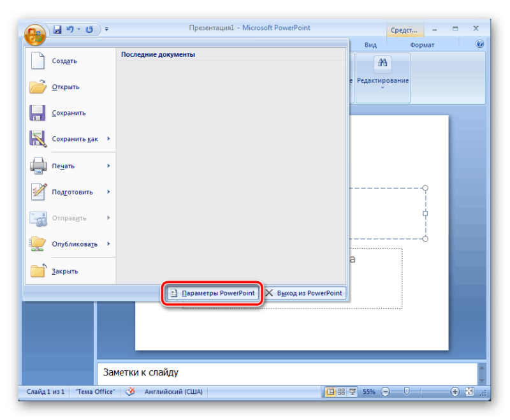Expand the Опубликовать submenu
The width and height of the screenshot is (510, 420).
click(109, 244)
